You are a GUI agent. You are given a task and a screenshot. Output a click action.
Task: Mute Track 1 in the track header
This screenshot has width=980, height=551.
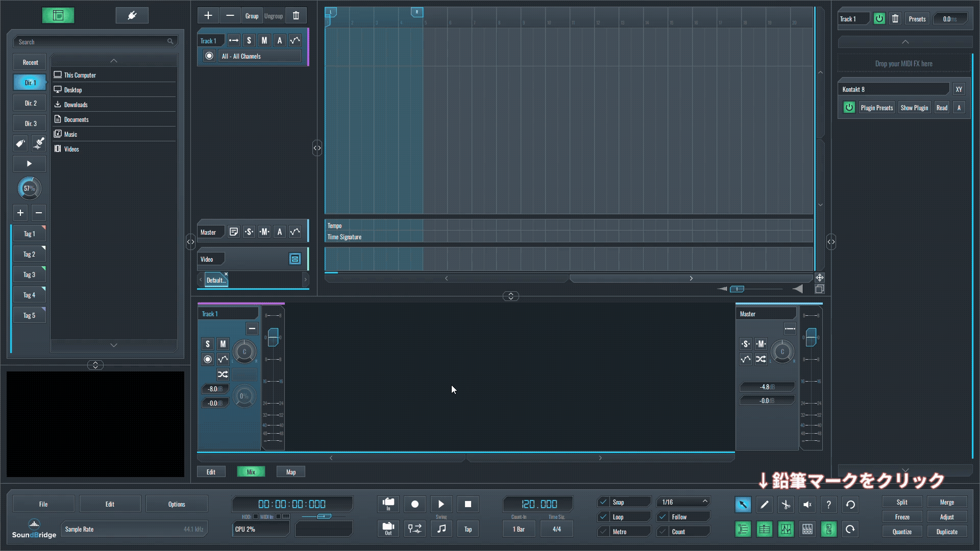pyautogui.click(x=264, y=41)
